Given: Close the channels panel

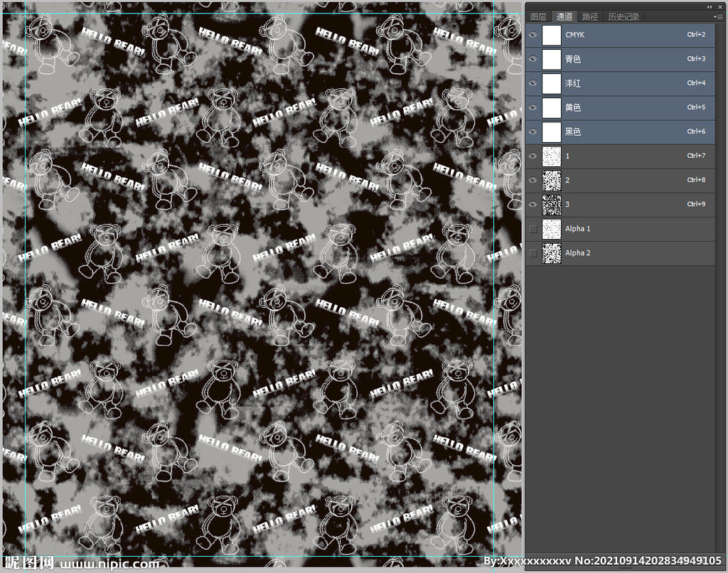Looking at the screenshot, I should [x=720, y=6].
